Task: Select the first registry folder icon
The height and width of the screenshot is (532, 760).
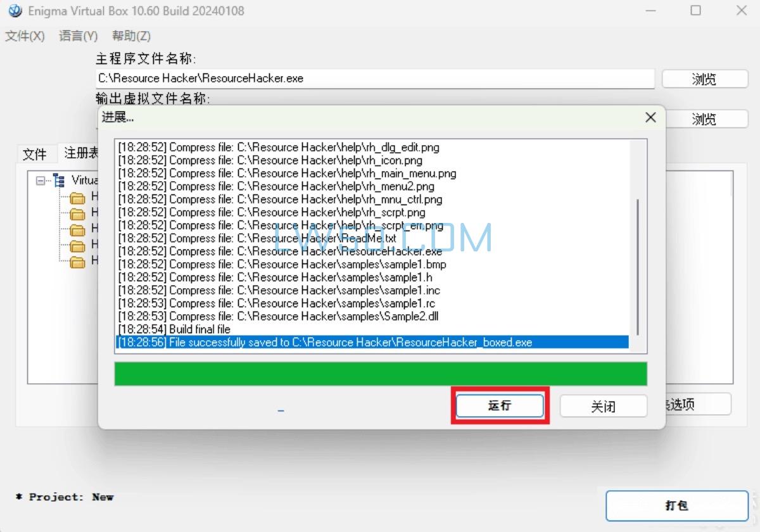Action: 77,197
